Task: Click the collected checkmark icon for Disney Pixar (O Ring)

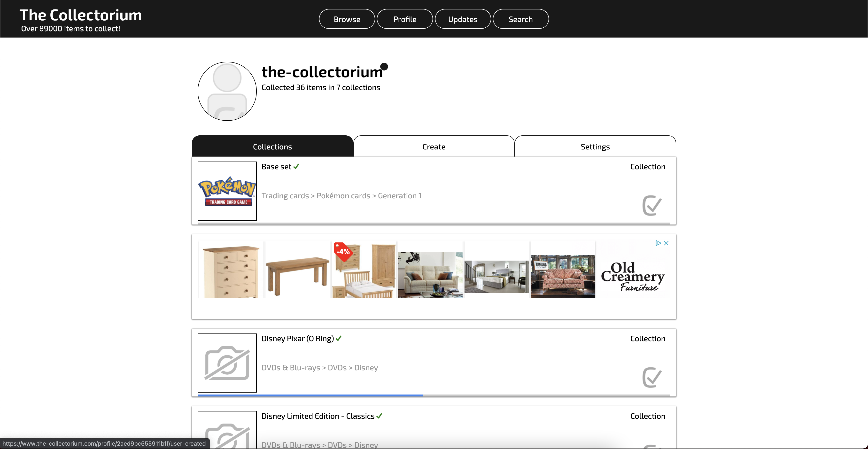Action: (652, 377)
